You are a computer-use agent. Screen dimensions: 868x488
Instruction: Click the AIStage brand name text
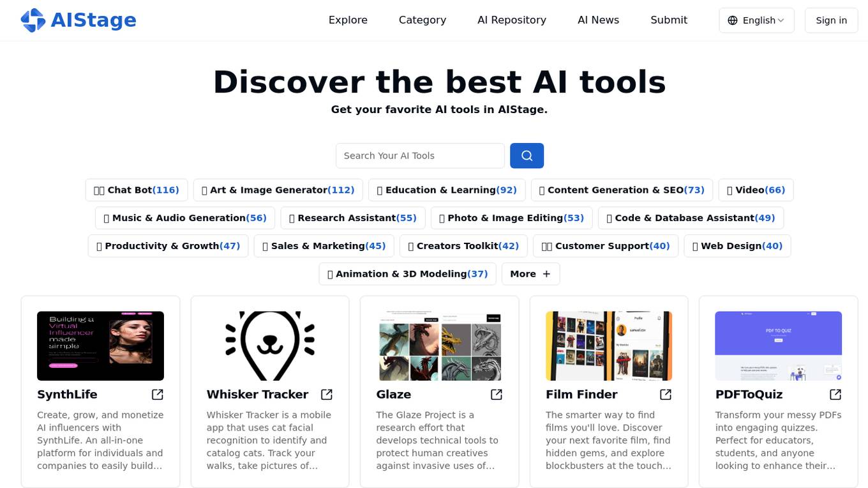coord(93,20)
